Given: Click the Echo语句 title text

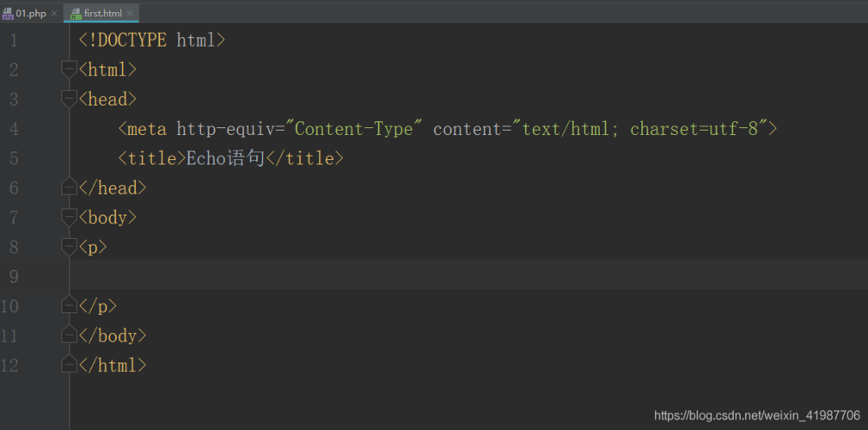Looking at the screenshot, I should pos(225,159).
